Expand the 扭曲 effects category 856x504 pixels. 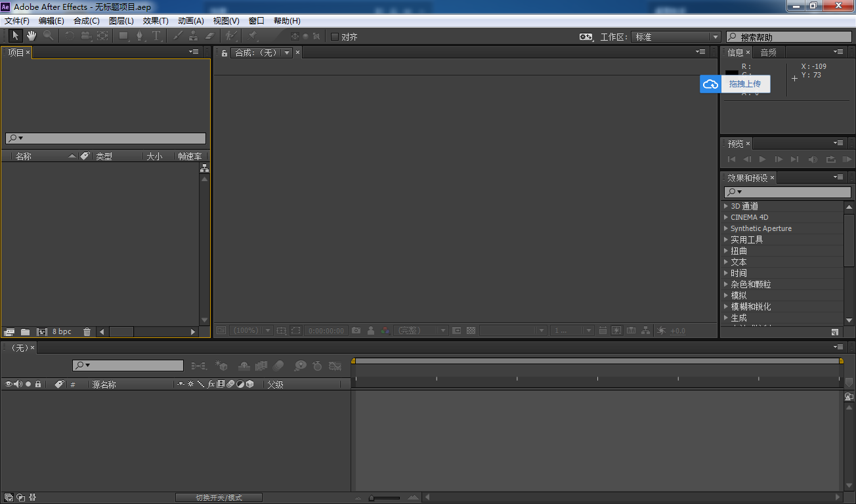coord(726,251)
